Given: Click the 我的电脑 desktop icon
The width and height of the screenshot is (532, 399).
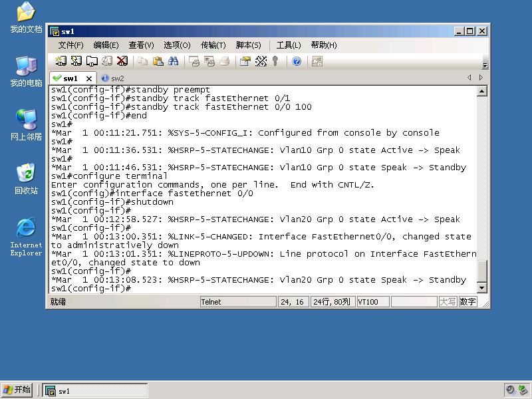Looking at the screenshot, I should (x=26, y=71).
